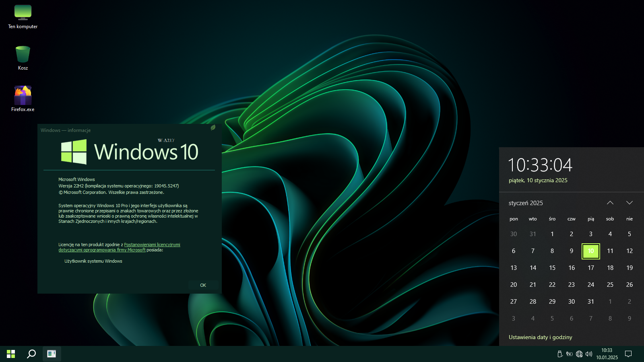This screenshot has height=362, width=644.
Task: Click the volume speaker tray icon
Action: click(x=589, y=354)
